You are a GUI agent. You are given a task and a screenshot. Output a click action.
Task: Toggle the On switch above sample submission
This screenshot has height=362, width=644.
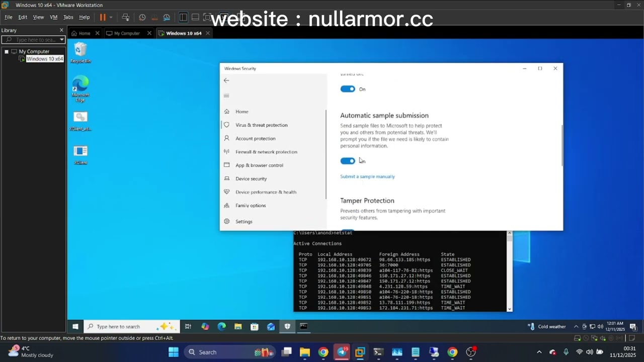348,89
